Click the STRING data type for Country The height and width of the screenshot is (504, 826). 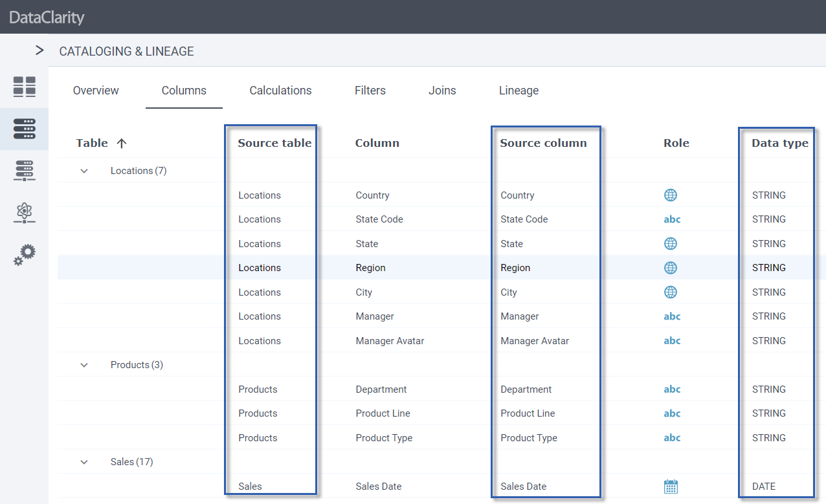[x=769, y=195]
